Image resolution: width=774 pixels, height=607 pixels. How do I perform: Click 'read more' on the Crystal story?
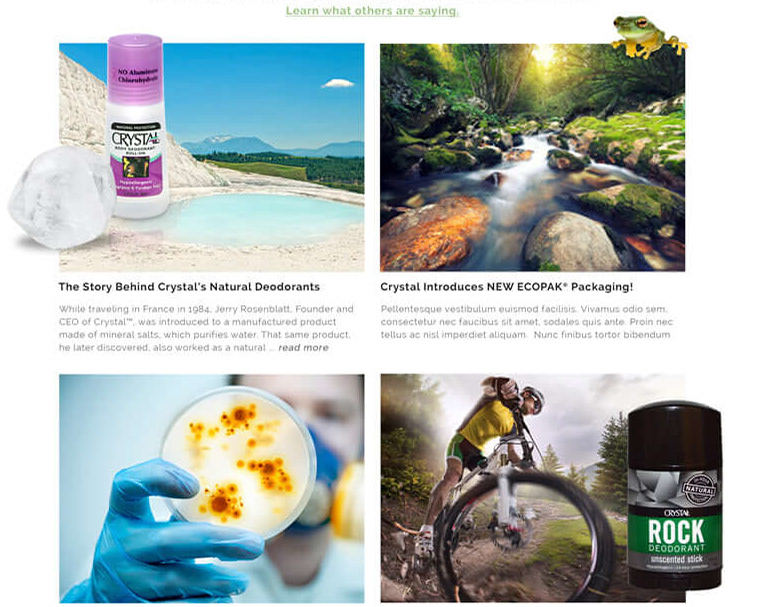(x=303, y=348)
